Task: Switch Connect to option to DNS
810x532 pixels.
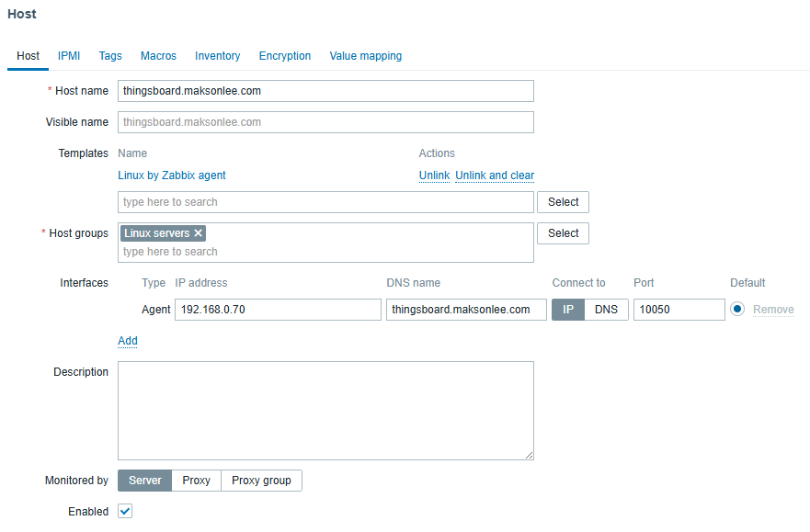Action: (x=606, y=310)
